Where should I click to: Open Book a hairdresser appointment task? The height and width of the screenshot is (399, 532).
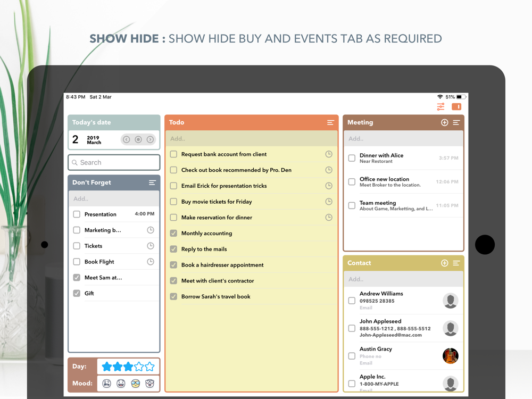252,265
